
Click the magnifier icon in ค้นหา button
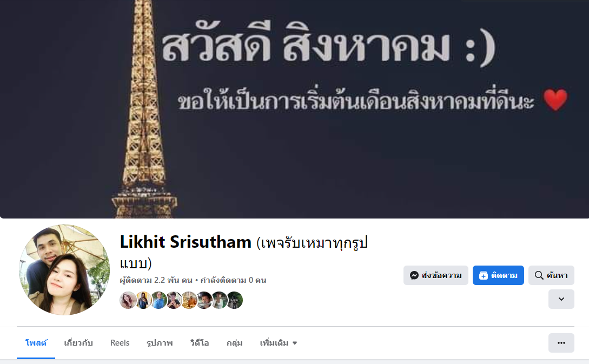pyautogui.click(x=539, y=275)
